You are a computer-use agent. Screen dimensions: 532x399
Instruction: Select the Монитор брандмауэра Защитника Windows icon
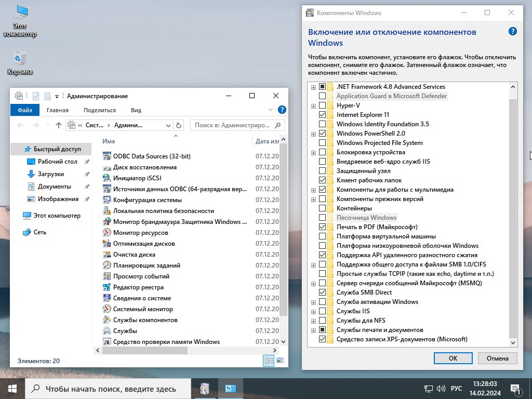107,221
